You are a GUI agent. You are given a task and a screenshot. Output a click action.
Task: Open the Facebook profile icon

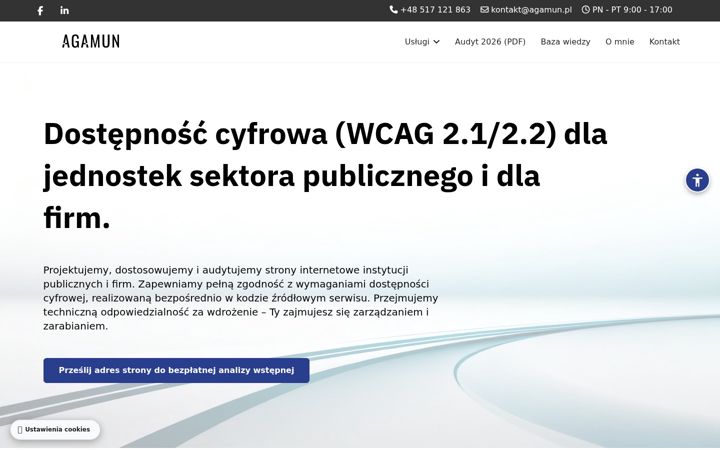tap(40, 10)
